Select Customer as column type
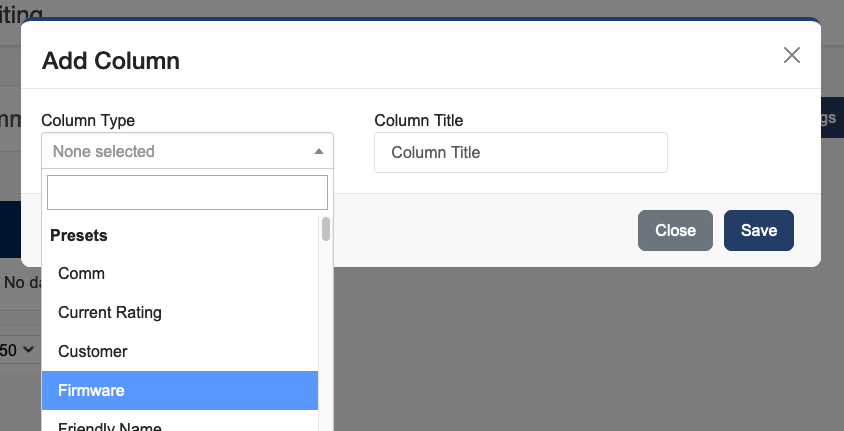 tap(93, 352)
